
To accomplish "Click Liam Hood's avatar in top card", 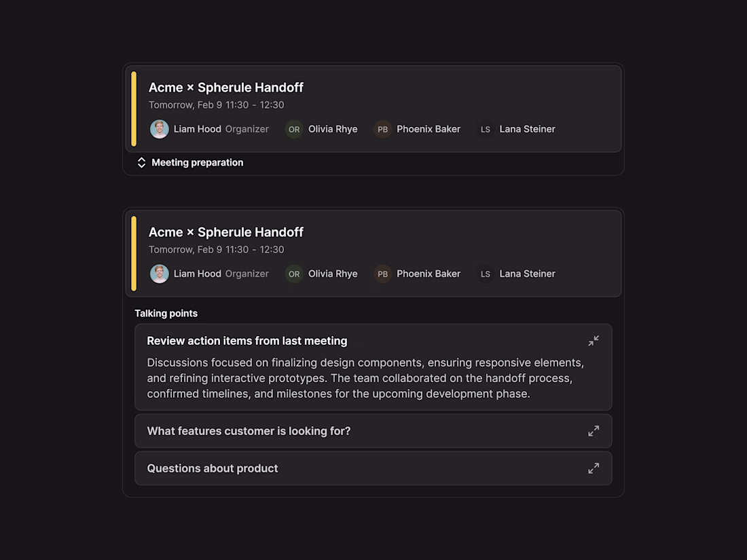I will pos(160,129).
